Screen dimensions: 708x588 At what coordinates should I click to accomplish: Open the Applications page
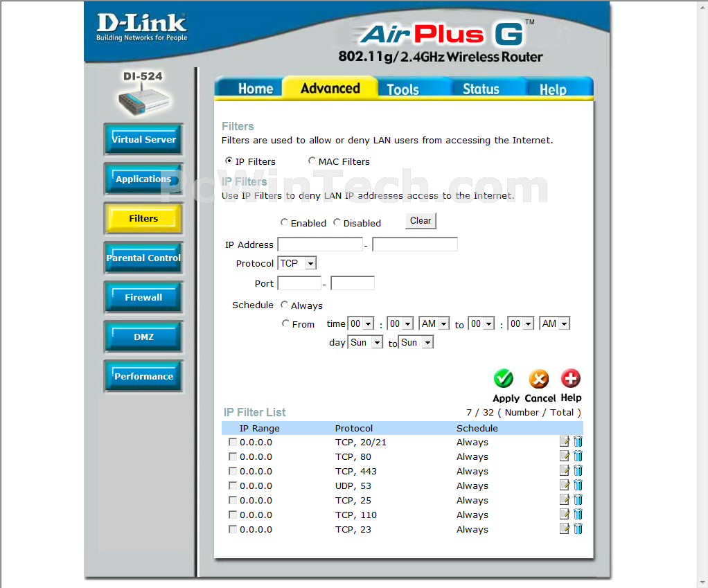(143, 179)
